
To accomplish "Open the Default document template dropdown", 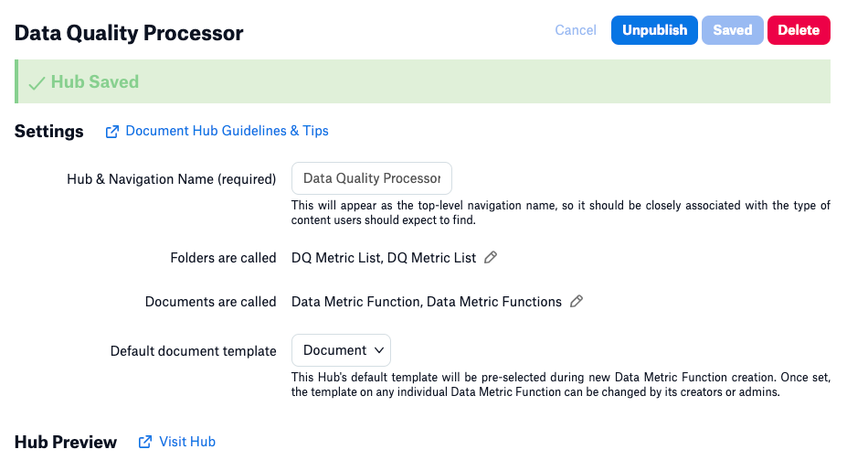I will point(341,350).
